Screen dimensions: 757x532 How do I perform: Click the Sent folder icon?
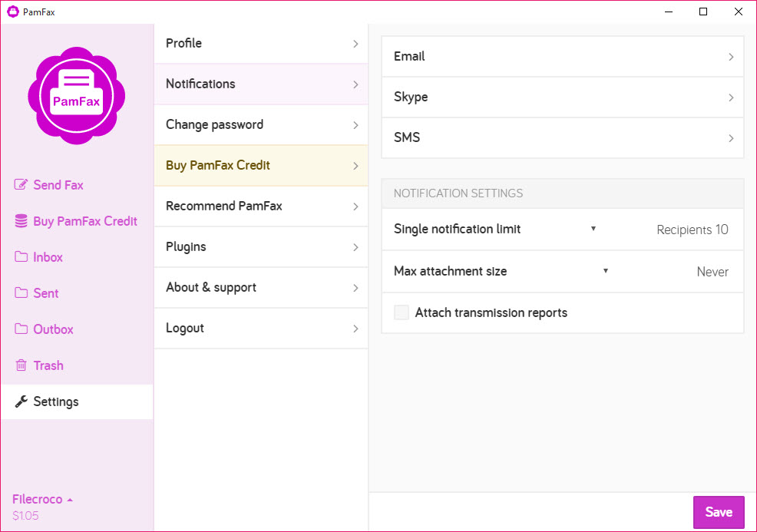pyautogui.click(x=21, y=293)
